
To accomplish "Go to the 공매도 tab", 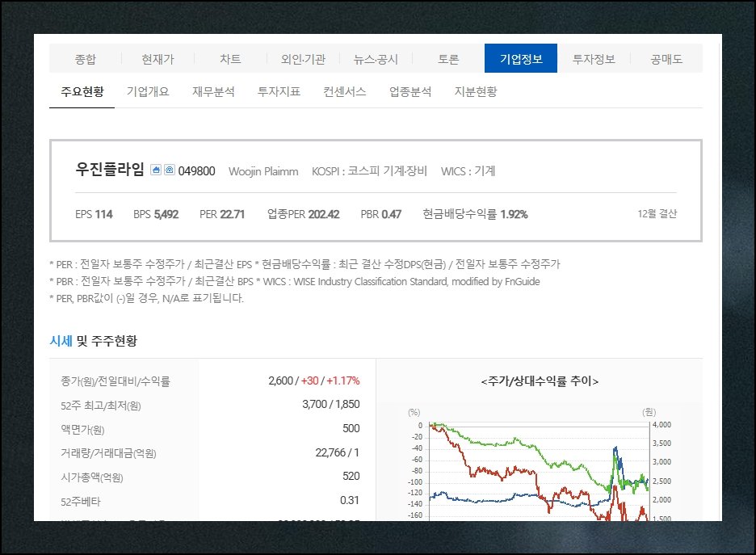I will (666, 59).
